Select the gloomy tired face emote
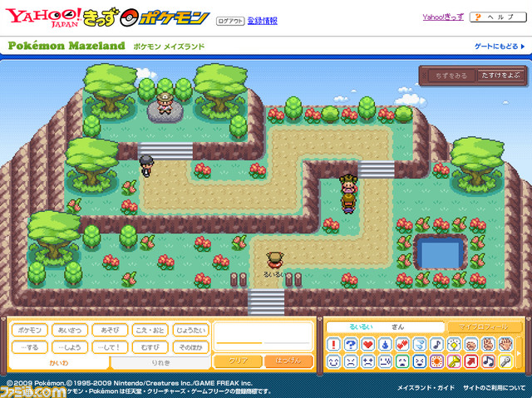Image resolution: width=532 pixels, height=398 pixels. tap(385, 361)
